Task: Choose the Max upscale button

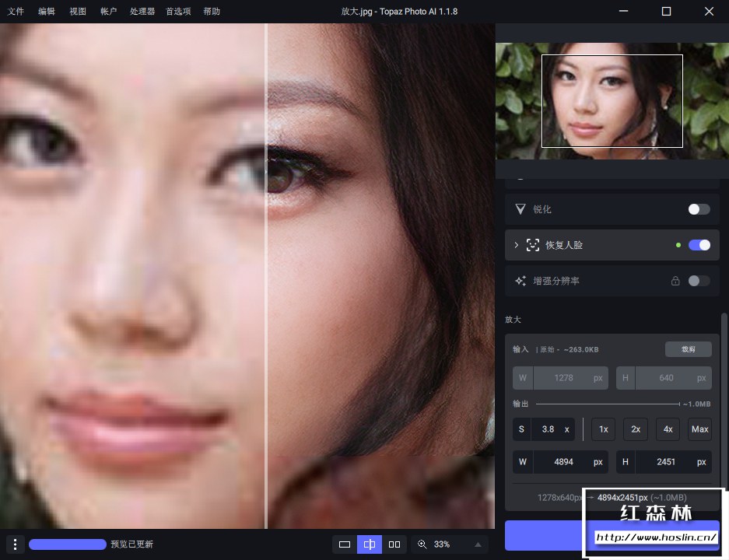Action: 699,429
